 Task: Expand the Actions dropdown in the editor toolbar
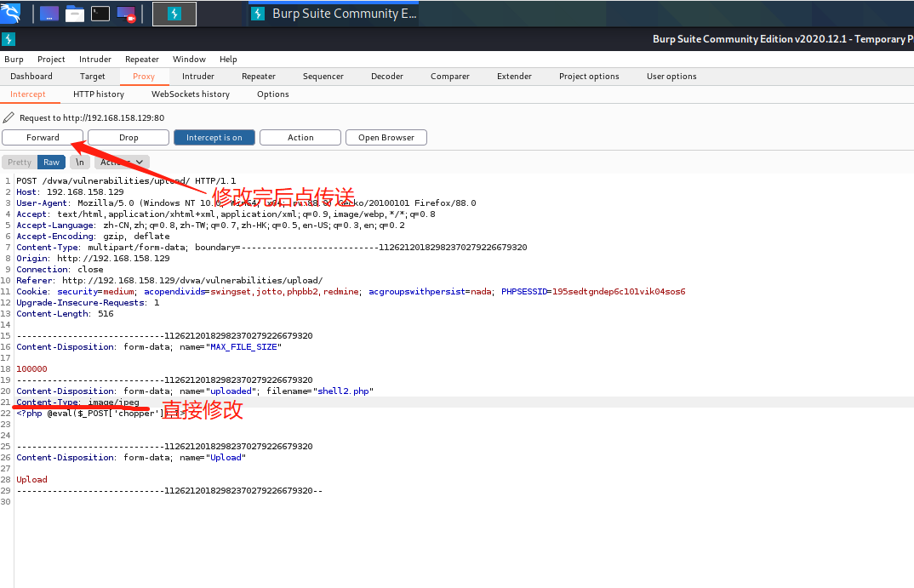pyautogui.click(x=122, y=162)
